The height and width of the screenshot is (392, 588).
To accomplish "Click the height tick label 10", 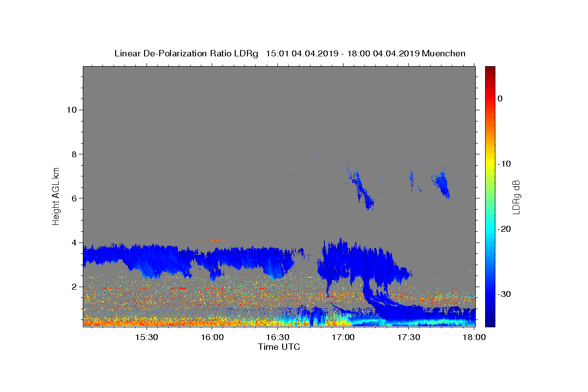I will pyautogui.click(x=71, y=110).
